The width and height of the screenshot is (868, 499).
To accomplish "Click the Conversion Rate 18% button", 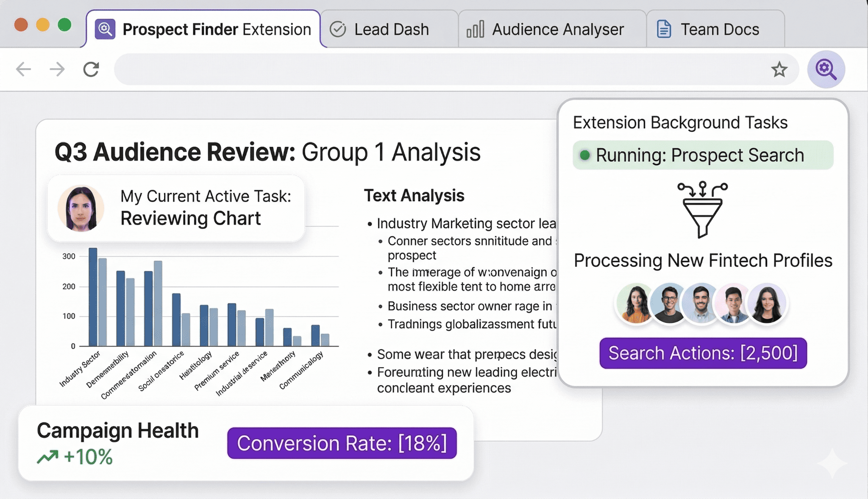I will tap(342, 443).
